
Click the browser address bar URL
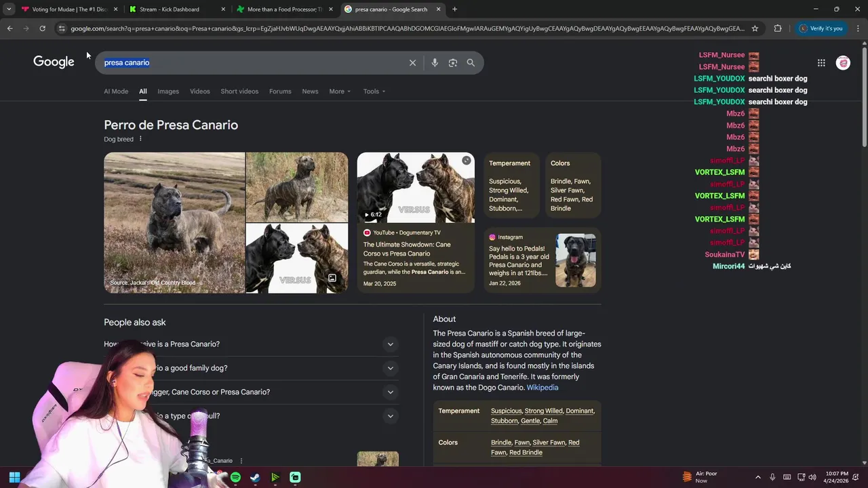[x=407, y=28]
